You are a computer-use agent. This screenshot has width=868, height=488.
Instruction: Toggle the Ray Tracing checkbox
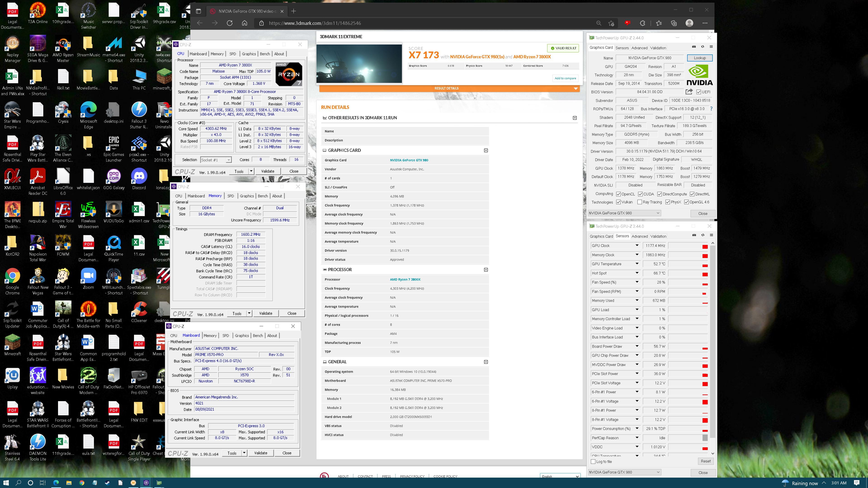pos(639,202)
